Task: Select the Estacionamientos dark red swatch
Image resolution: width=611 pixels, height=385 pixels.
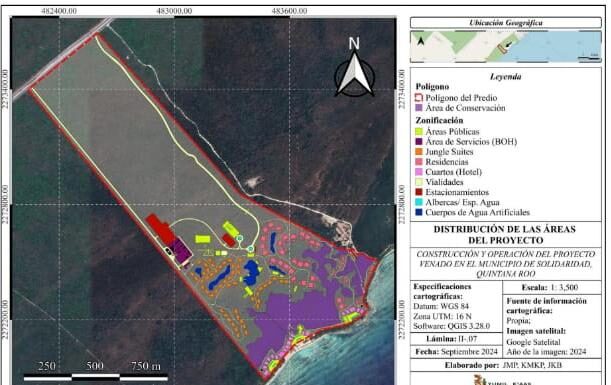Action: pos(419,192)
